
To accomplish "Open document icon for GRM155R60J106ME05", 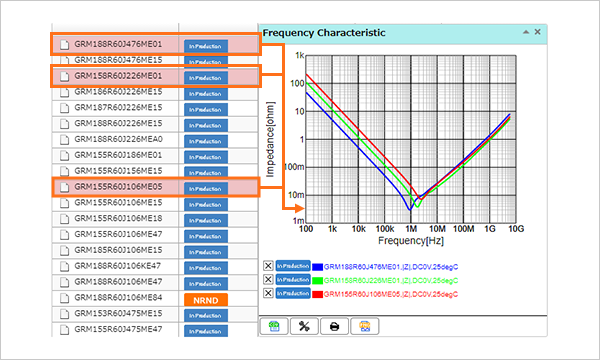I will [64, 187].
